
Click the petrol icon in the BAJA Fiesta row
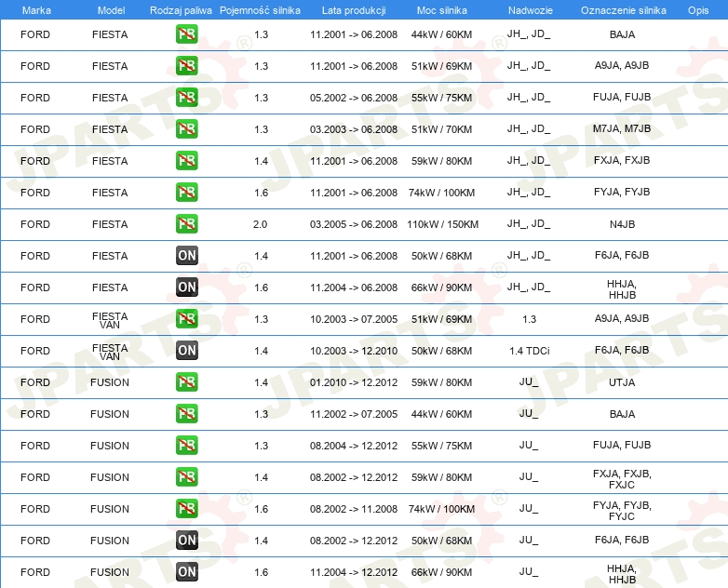point(186,33)
